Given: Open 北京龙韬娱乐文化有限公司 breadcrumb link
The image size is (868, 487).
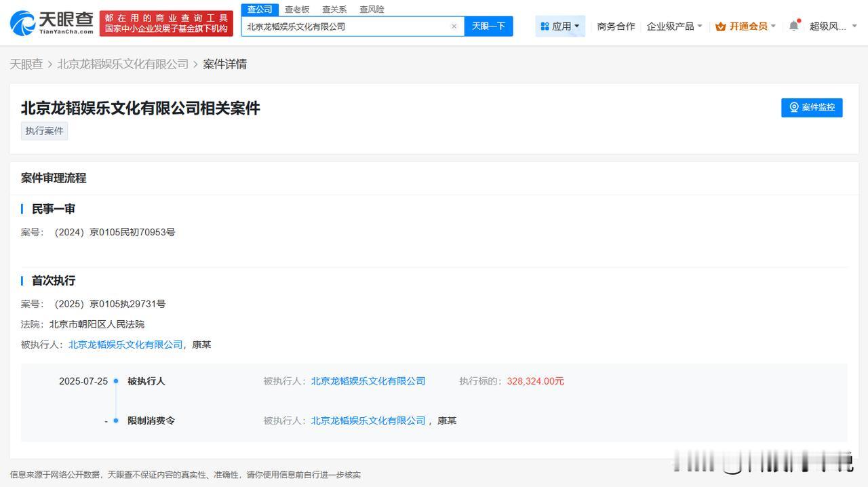Looking at the screenshot, I should 123,64.
